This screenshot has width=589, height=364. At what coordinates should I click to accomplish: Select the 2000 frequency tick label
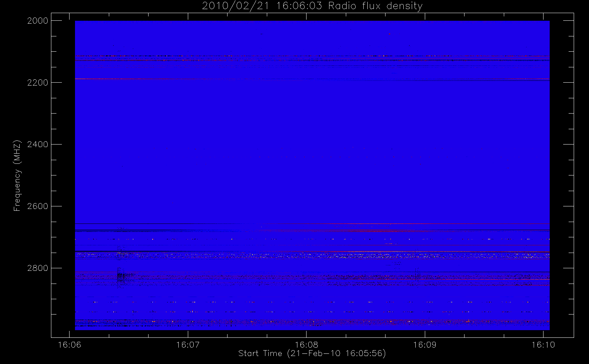pos(38,21)
